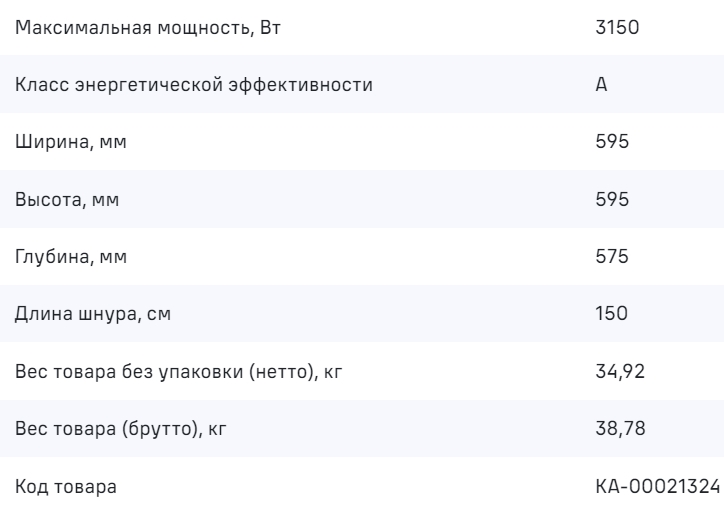Click the energy efficiency class value A
Viewport: 724px width, 510px height.
tap(601, 84)
